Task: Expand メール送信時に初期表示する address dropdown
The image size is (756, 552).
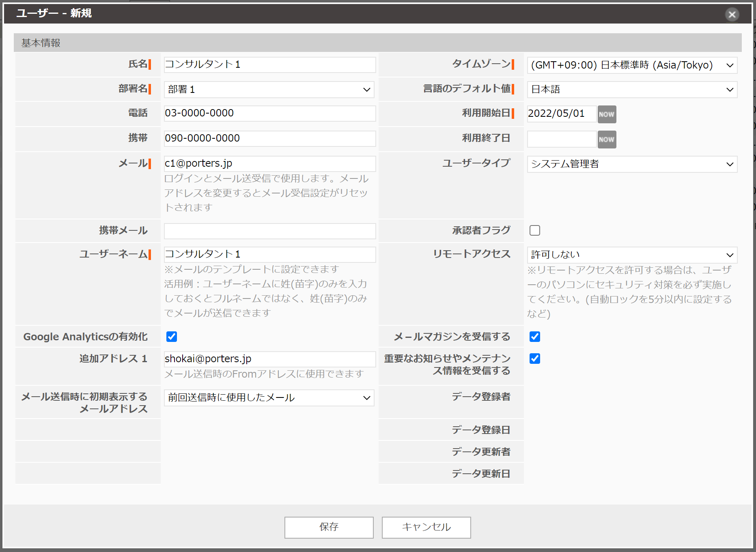Action: click(269, 398)
